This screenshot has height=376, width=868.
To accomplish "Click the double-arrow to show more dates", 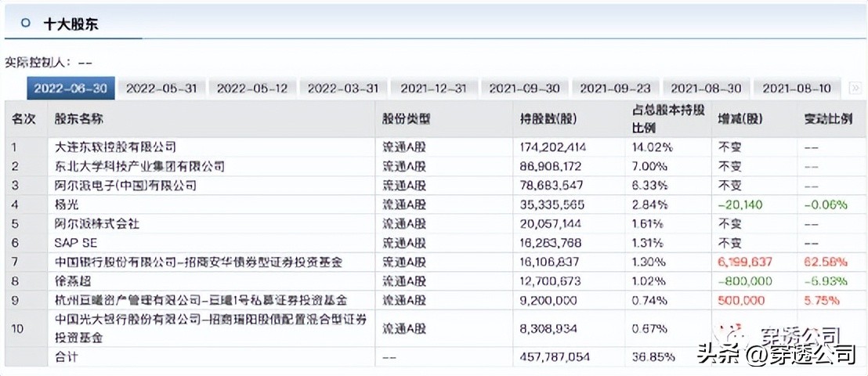I will pos(855,88).
